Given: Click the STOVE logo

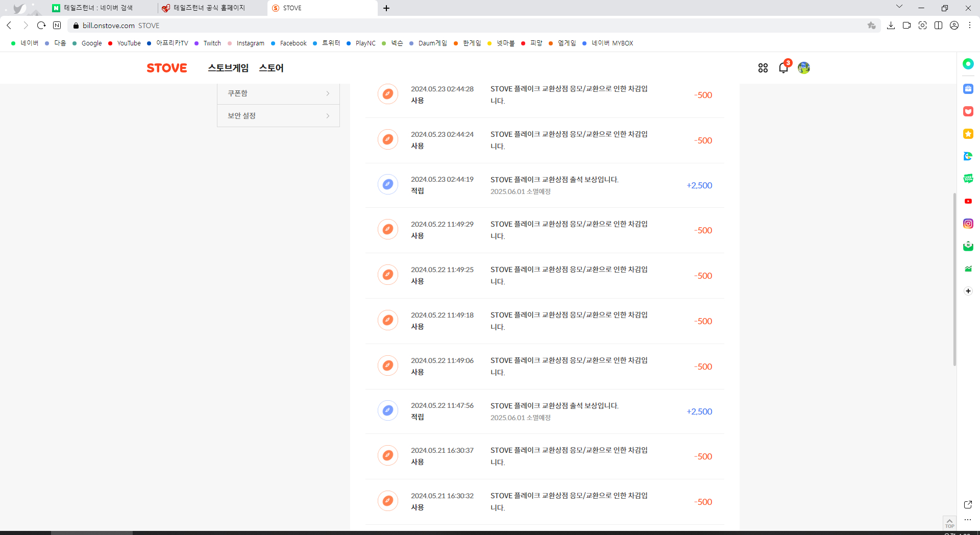Looking at the screenshot, I should tap(166, 68).
